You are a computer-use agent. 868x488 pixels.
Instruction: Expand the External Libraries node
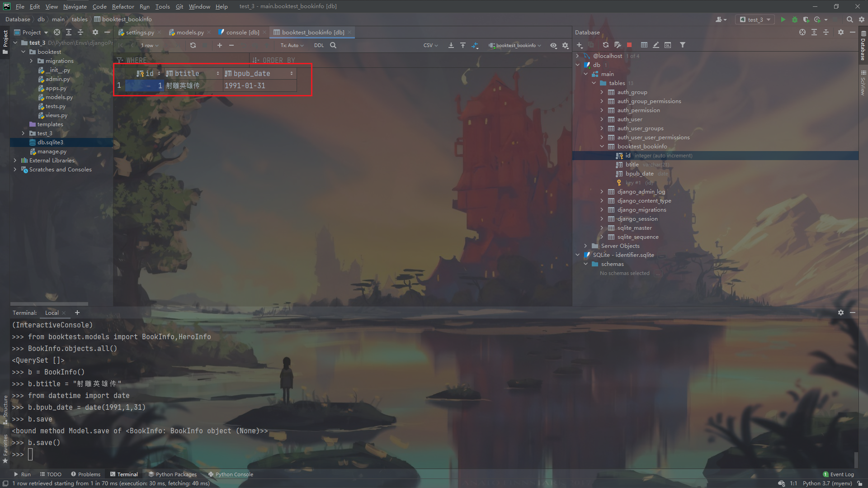click(15, 161)
